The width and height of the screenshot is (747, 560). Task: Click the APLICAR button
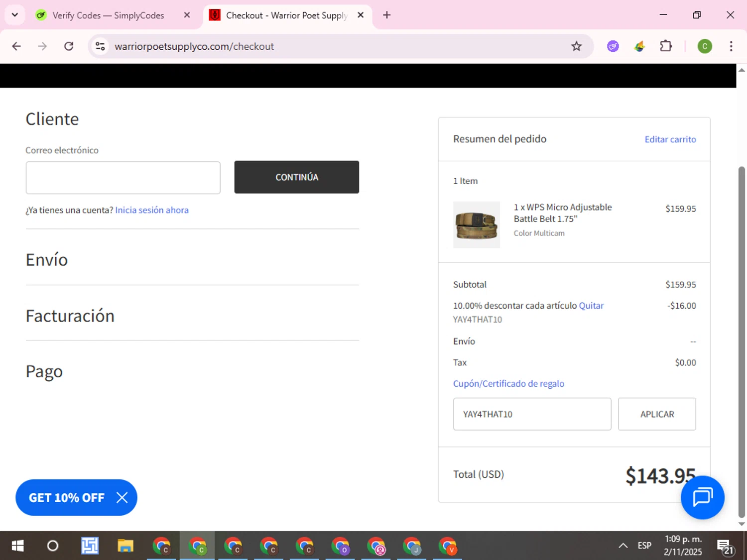tap(657, 414)
